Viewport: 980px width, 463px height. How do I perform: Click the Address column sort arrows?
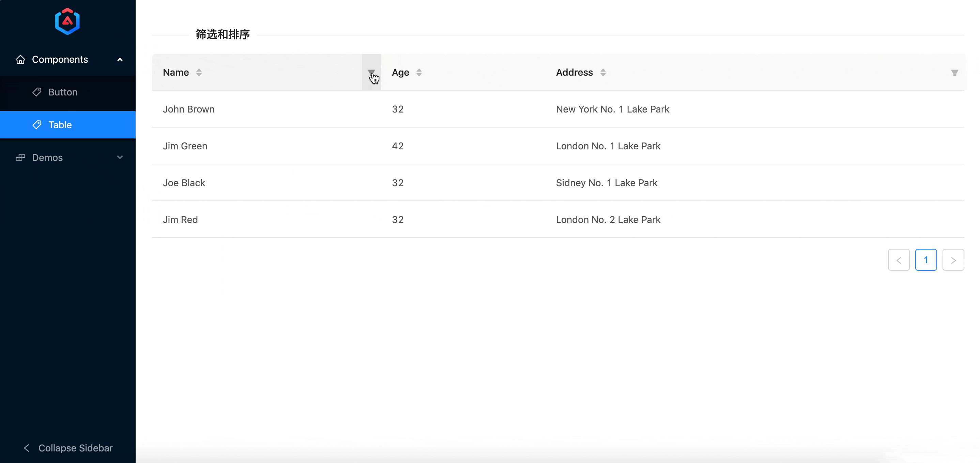602,72
